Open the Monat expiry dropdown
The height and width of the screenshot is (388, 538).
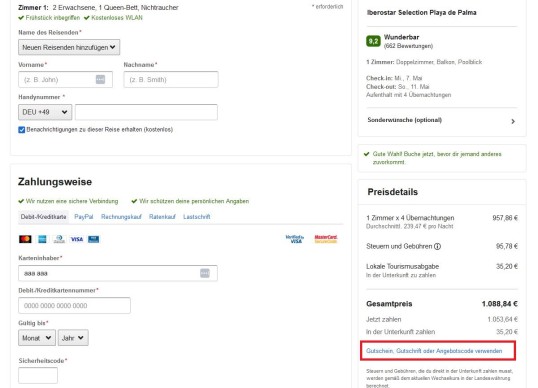[37, 338]
